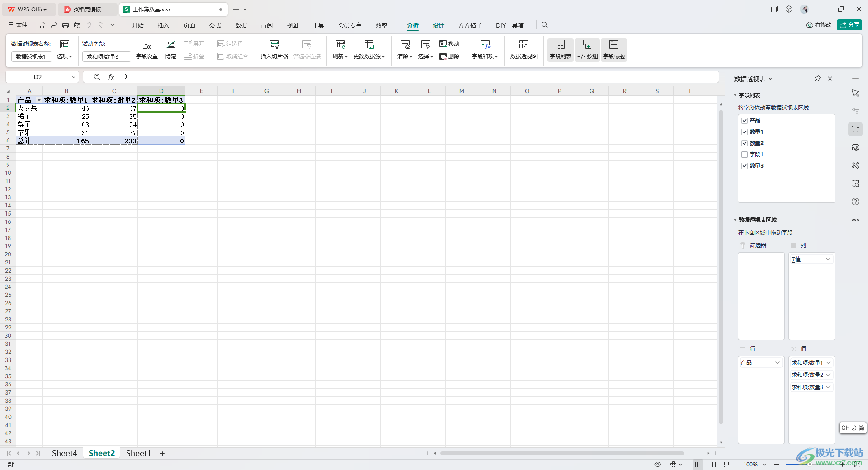Open 字段设置 field settings
868x470 pixels.
click(147, 49)
